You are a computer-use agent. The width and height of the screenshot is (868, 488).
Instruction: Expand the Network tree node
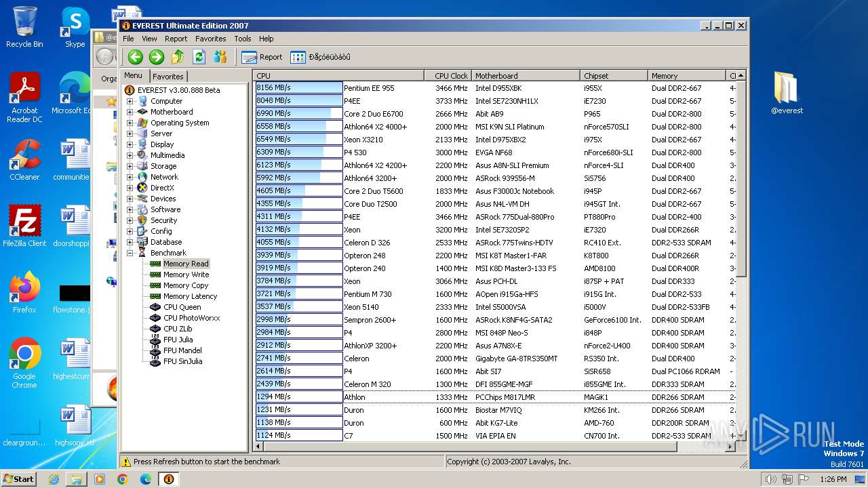[x=130, y=177]
